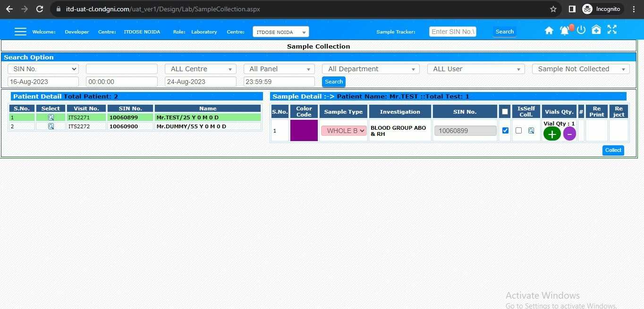Screen dimensions: 644x309
Task: Open the ALL Centre dropdown
Action: pyautogui.click(x=200, y=68)
